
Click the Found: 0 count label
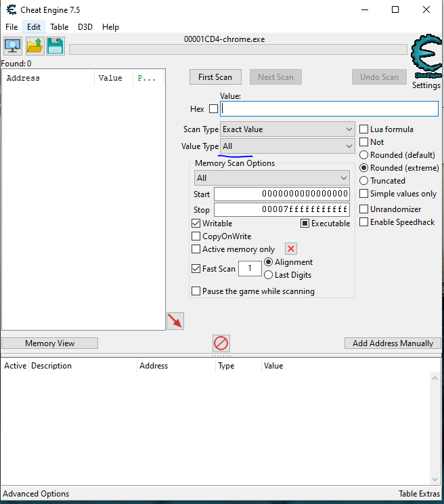[16, 64]
